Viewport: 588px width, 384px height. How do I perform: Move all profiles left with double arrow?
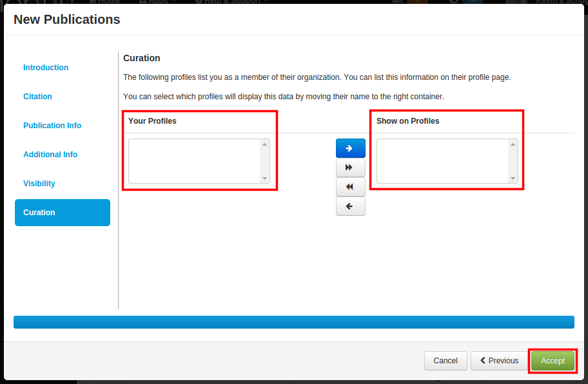click(351, 187)
